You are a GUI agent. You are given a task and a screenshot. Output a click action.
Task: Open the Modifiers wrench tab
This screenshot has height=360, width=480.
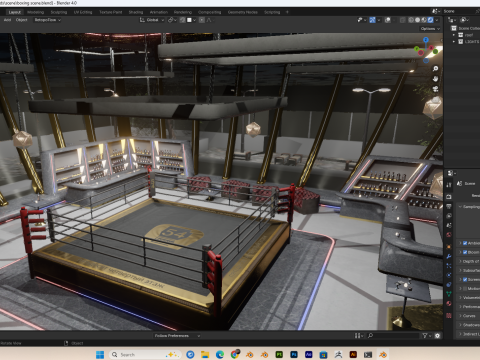pos(449,256)
